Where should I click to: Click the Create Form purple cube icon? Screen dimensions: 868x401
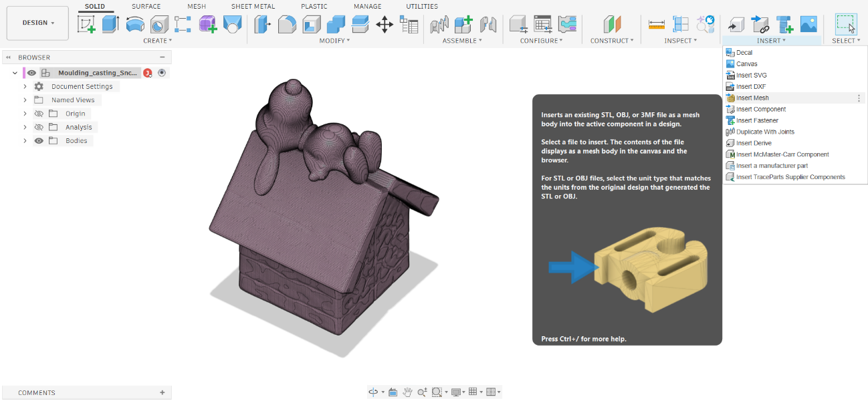[x=208, y=25]
